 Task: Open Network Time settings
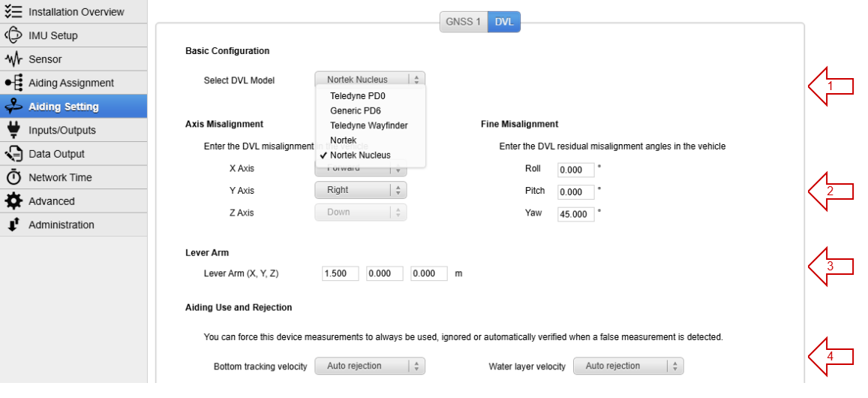74,177
